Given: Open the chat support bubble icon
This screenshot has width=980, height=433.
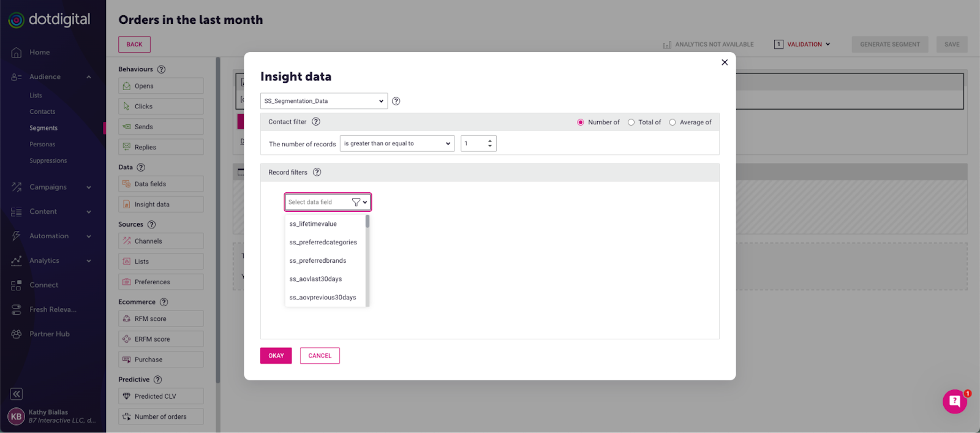Looking at the screenshot, I should click(954, 402).
